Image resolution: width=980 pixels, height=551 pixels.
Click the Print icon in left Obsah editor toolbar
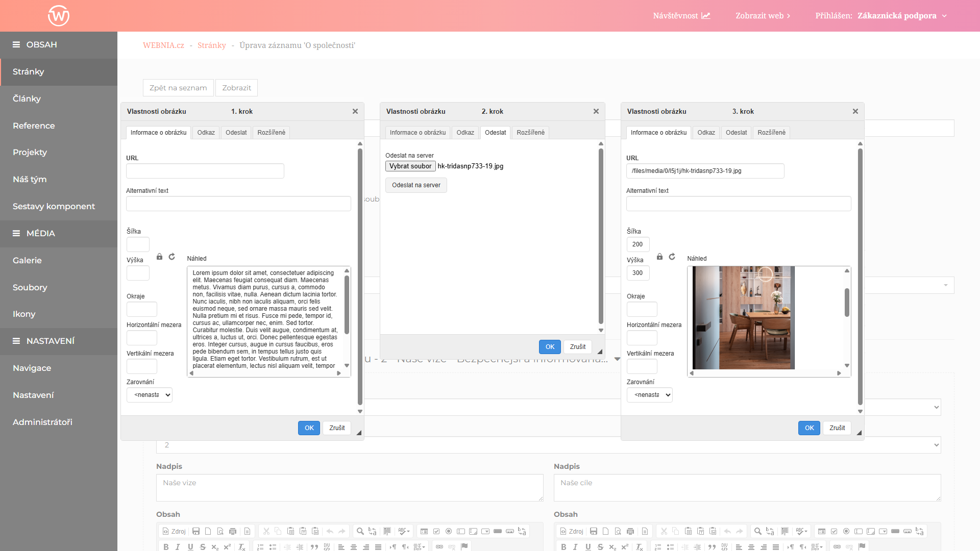pyautogui.click(x=233, y=531)
